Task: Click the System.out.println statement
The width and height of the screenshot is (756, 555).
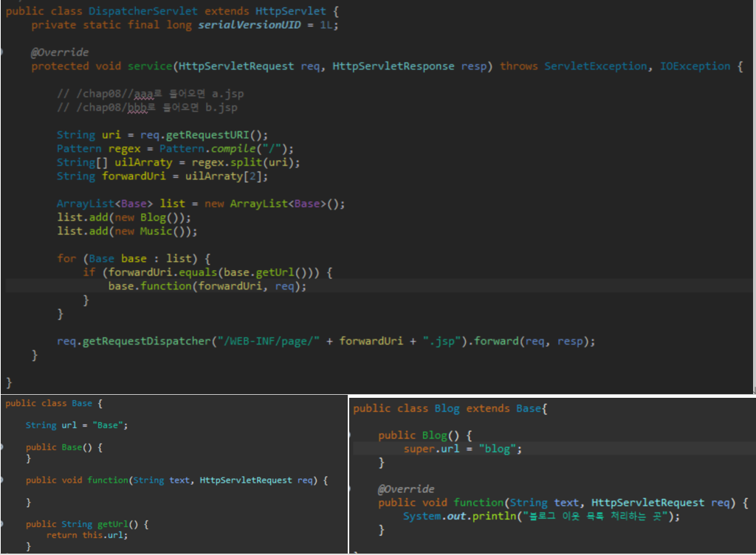Action: (541, 517)
